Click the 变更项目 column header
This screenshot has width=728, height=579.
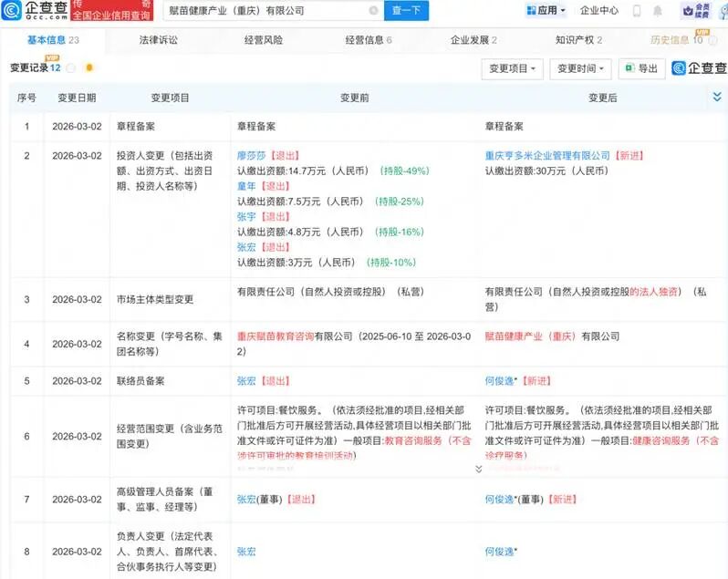(170, 98)
